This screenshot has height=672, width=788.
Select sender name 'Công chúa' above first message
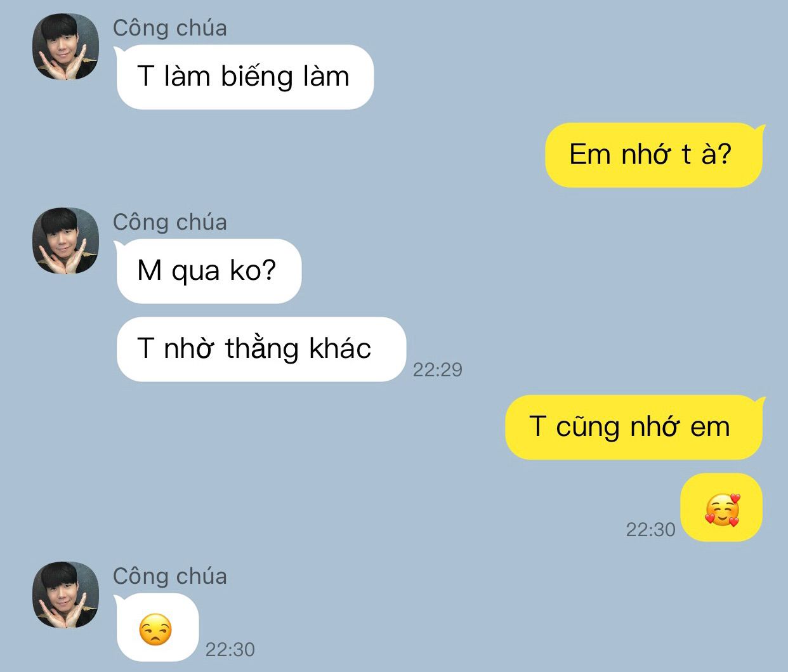(x=169, y=28)
